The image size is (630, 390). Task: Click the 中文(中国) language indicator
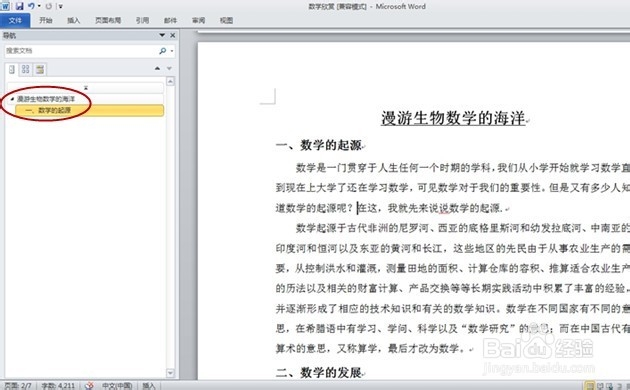click(117, 386)
